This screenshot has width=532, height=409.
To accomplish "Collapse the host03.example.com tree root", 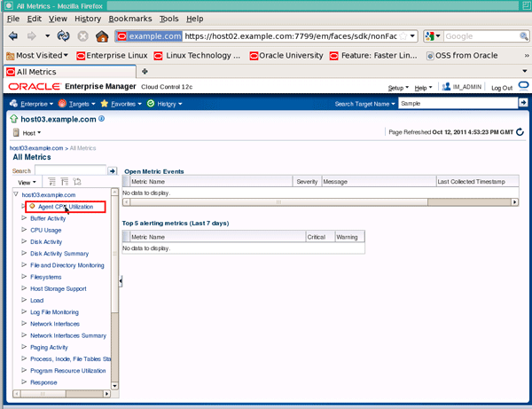I will (x=16, y=194).
